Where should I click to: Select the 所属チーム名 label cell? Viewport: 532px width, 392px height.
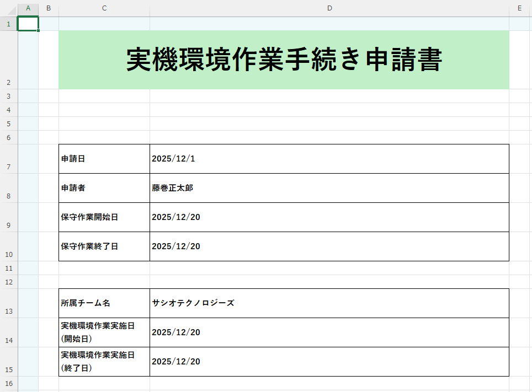(x=104, y=303)
